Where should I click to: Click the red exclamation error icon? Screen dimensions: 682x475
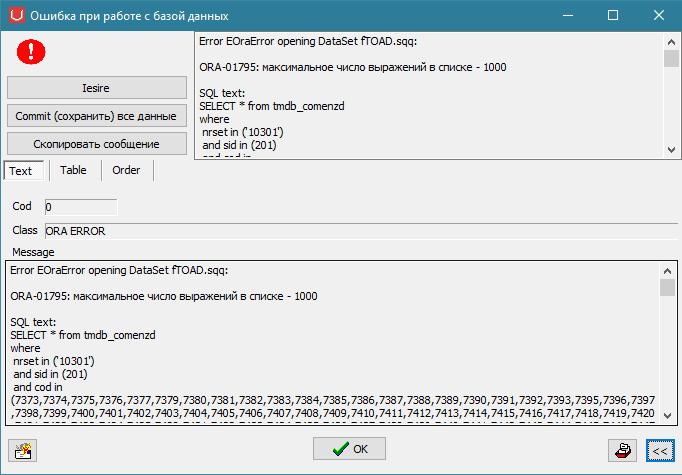[x=31, y=52]
